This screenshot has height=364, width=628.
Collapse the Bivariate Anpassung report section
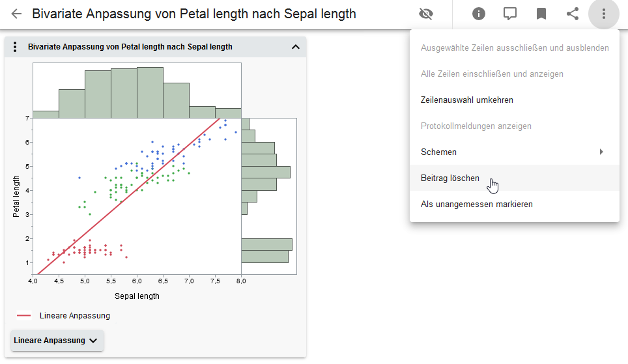click(295, 47)
